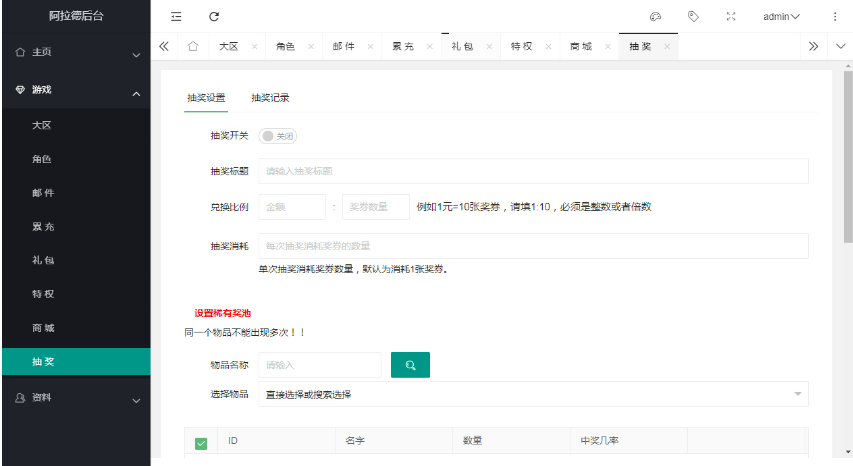This screenshot has height=466, width=853.
Task: Focus the 金额 ratio input
Action: tap(292, 207)
